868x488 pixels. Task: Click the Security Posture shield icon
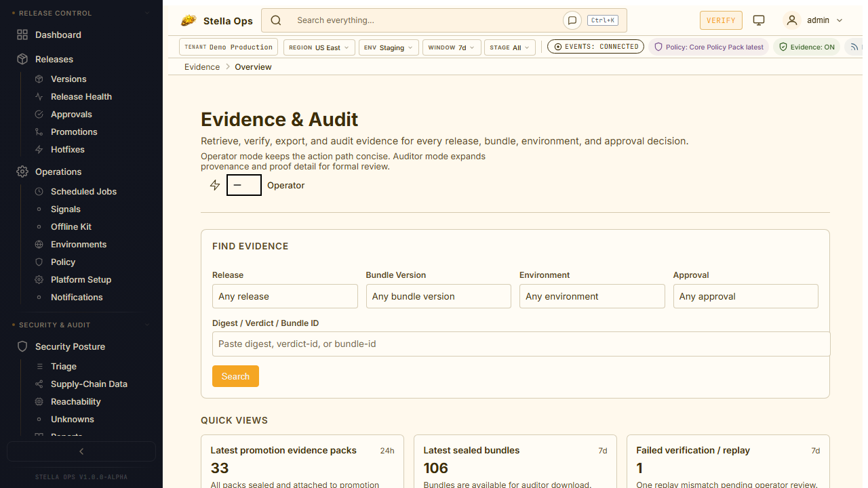22,346
